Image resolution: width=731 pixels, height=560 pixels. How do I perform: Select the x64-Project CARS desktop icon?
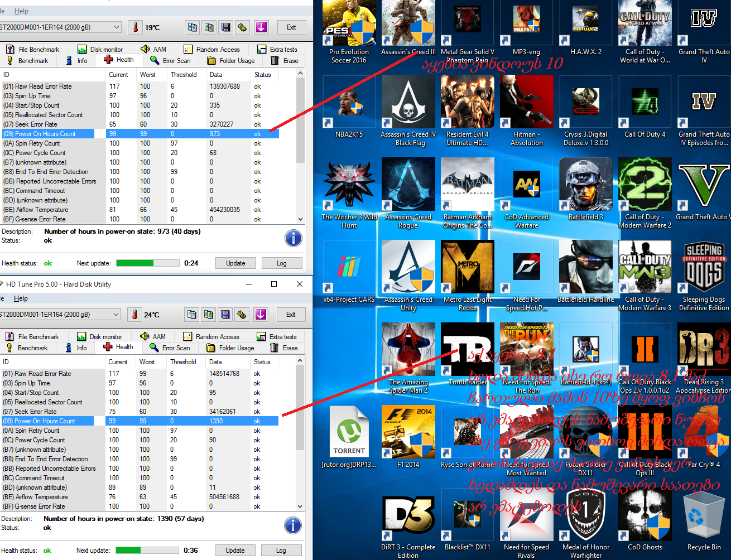pyautogui.click(x=349, y=272)
